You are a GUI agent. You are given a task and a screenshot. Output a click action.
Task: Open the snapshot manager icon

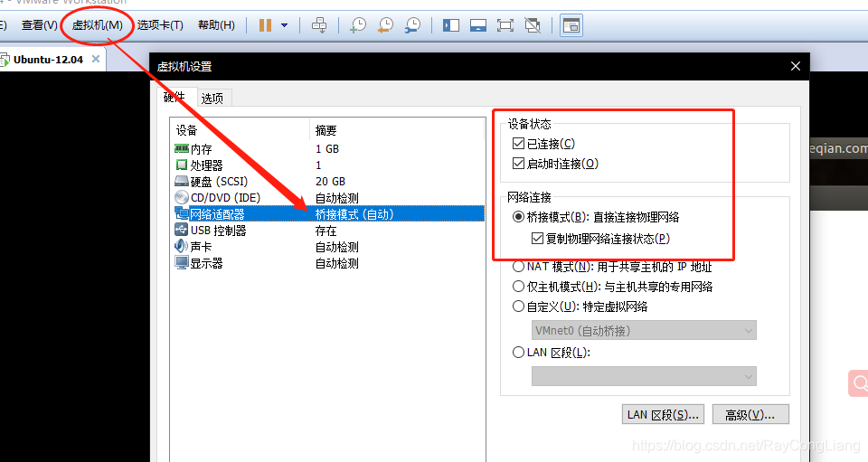point(412,25)
